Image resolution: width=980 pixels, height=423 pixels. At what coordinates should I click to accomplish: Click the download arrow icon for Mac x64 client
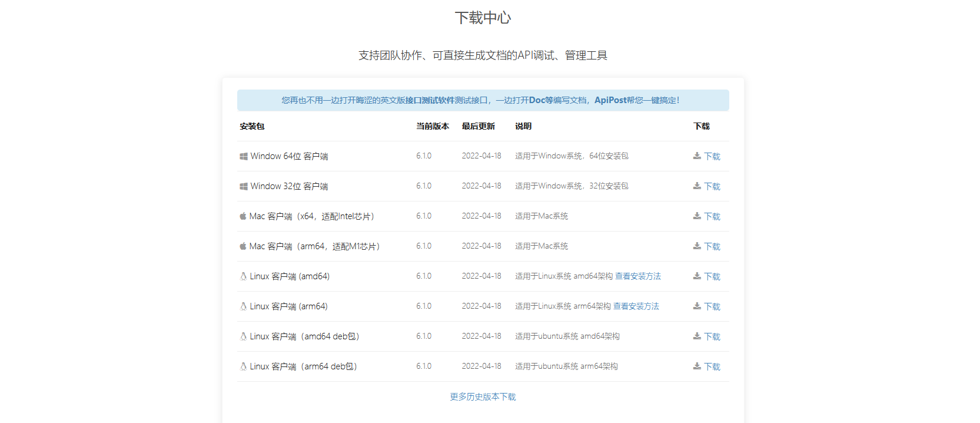click(697, 216)
